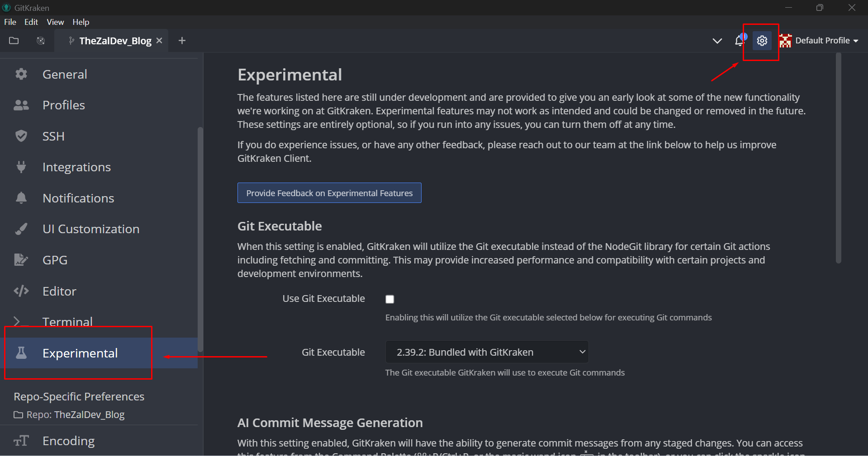Add a new tab with plus icon
Image resolution: width=868 pixels, height=456 pixels.
182,41
